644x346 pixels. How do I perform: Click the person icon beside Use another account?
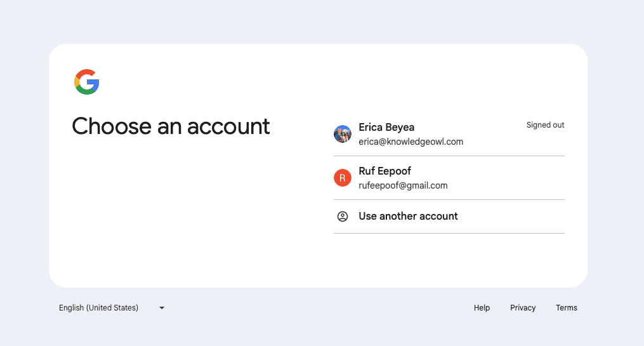pos(343,216)
